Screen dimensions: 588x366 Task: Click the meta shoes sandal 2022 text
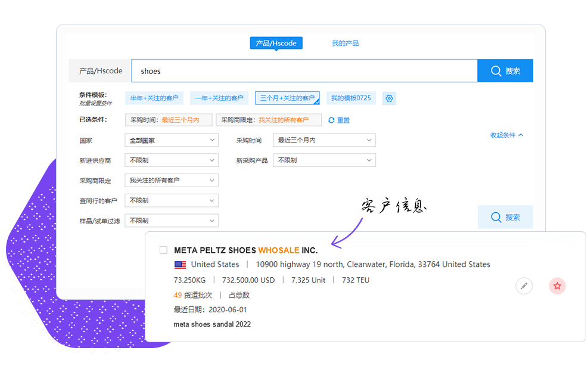(212, 324)
